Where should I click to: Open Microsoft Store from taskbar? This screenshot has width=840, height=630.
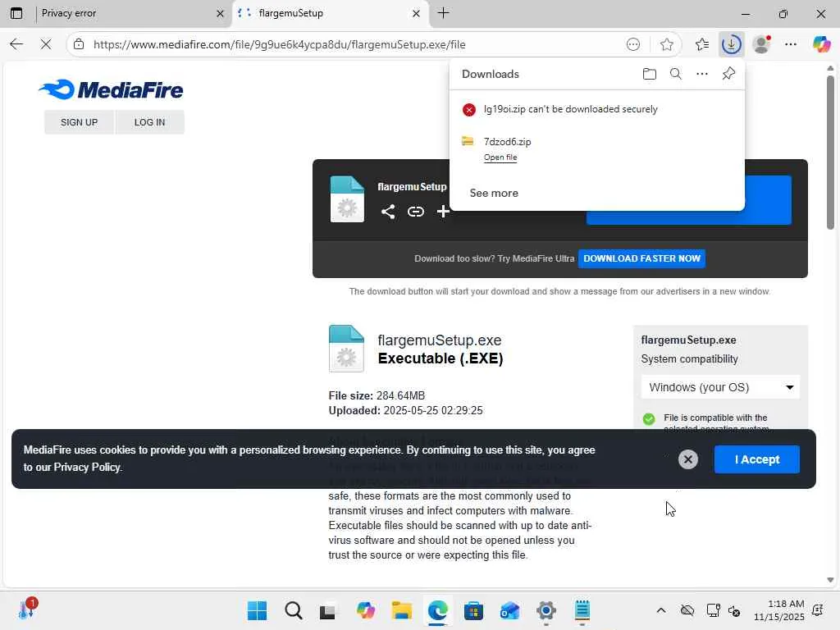click(473, 610)
